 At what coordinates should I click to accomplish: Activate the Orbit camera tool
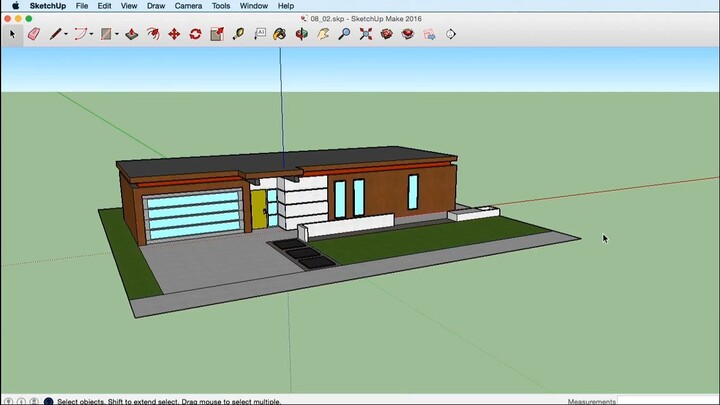coord(301,34)
